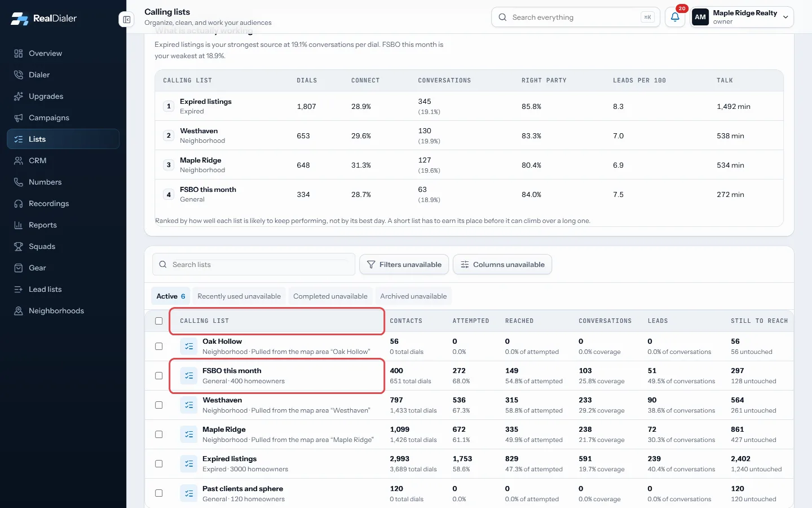
Task: Click the Neighborhoods pin icon
Action: click(19, 311)
